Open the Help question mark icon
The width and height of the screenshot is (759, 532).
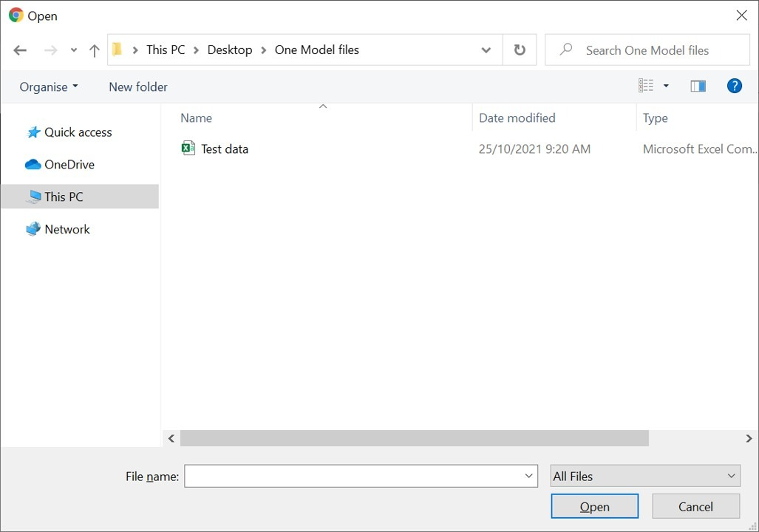click(x=734, y=86)
